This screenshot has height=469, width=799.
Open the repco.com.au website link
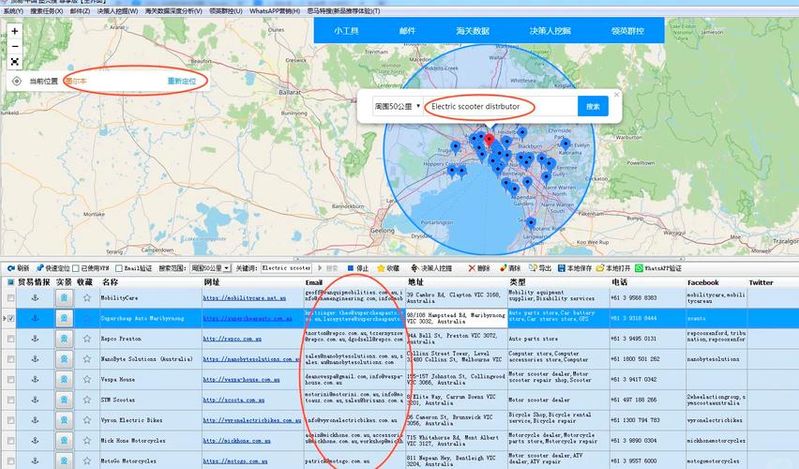pos(232,338)
